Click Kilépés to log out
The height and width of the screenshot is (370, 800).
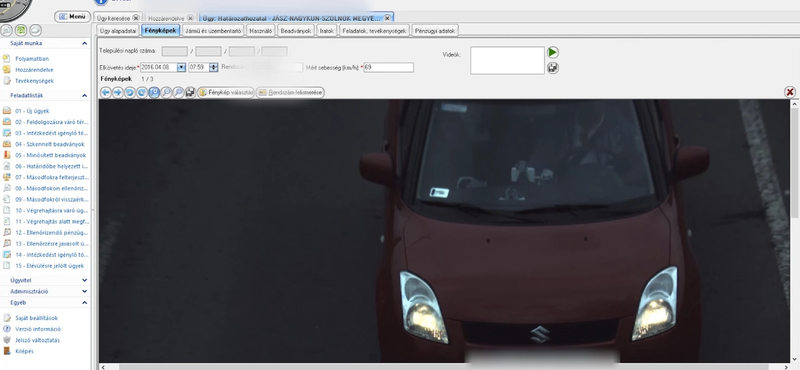point(24,352)
